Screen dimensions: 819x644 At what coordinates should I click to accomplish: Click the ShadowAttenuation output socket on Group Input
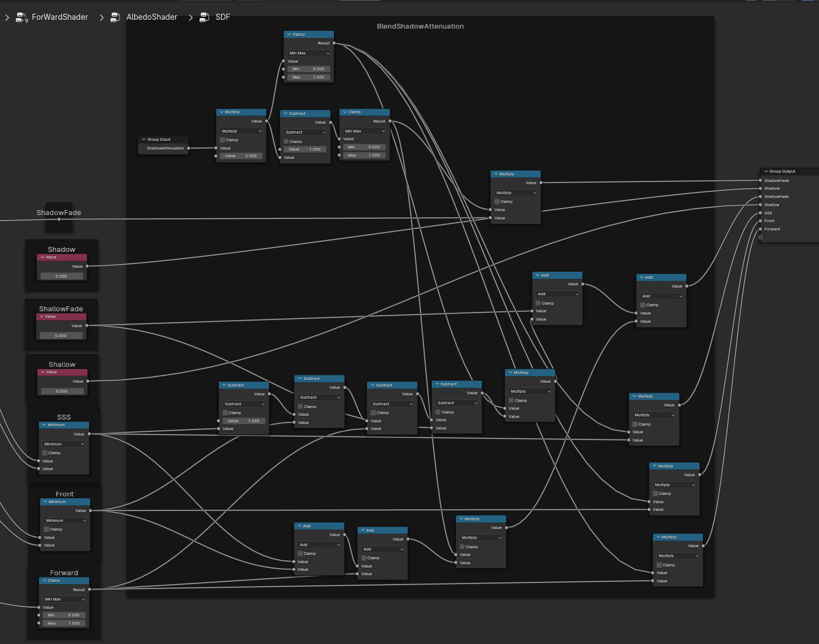click(x=189, y=148)
